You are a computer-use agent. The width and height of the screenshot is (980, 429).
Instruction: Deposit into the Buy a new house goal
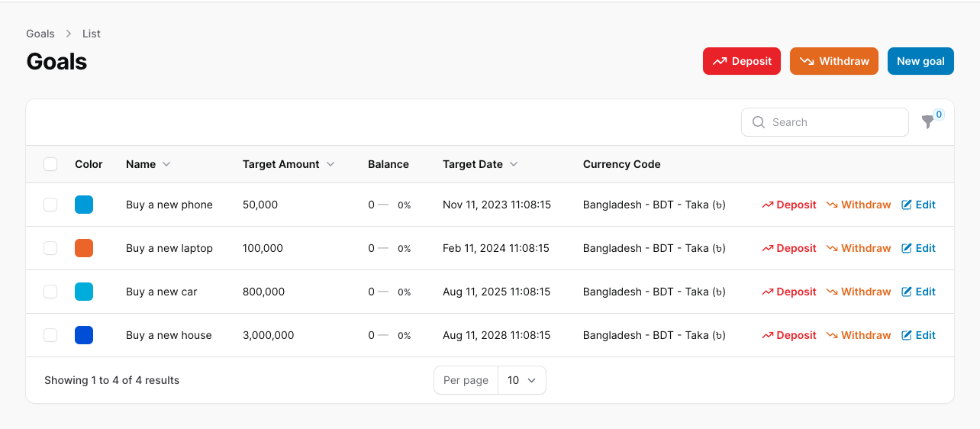pos(789,335)
